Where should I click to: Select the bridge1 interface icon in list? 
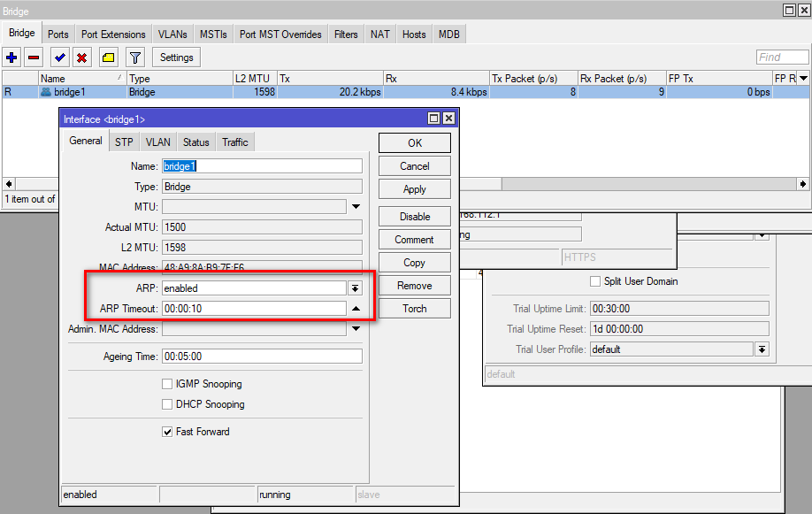tap(46, 92)
